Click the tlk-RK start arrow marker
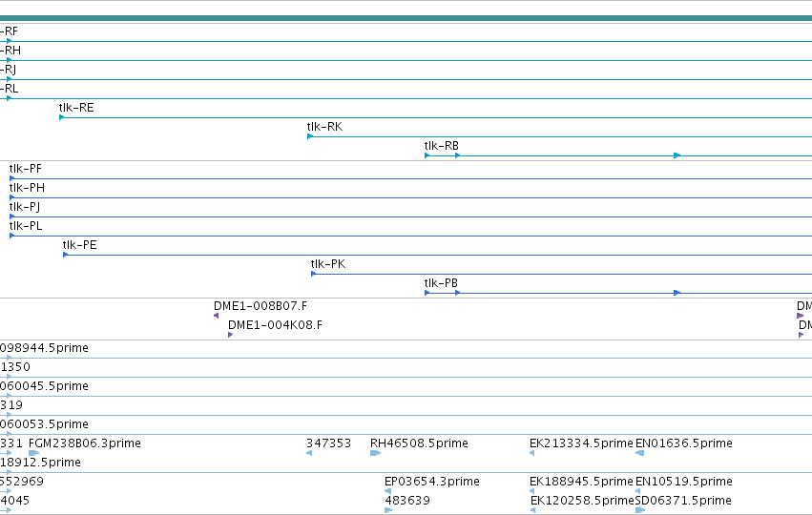The image size is (812, 515). tap(310, 136)
